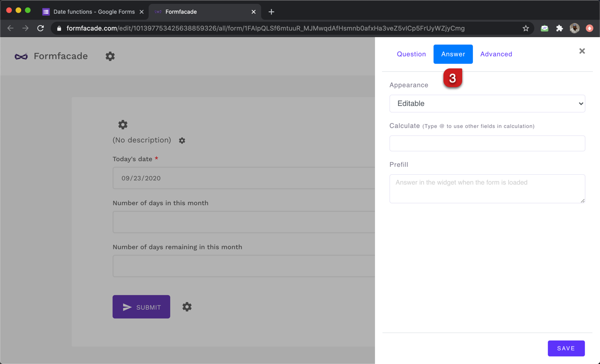Viewport: 600px width, 364px height.
Task: Select the Answer tab
Action: 453,54
